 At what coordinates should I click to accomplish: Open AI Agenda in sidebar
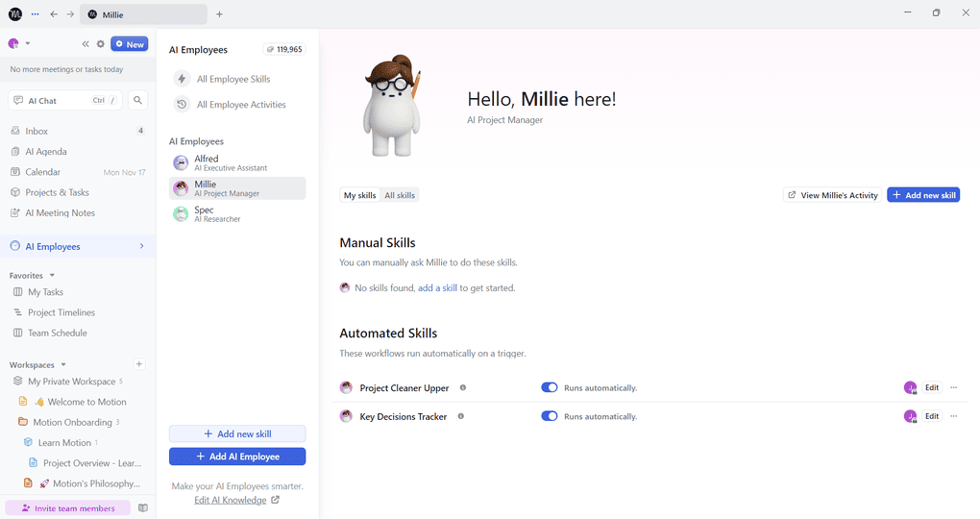78,151
